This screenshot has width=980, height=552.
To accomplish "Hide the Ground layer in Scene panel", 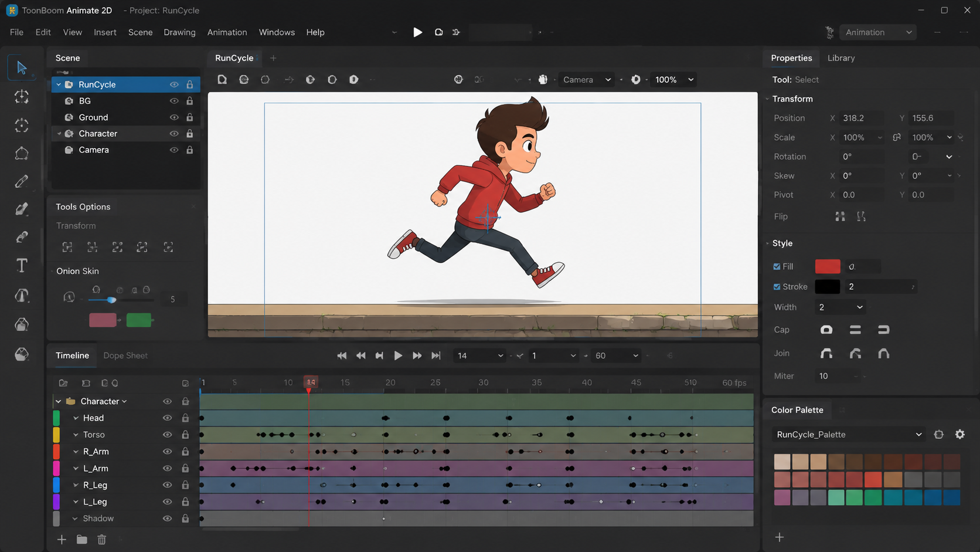I will point(174,117).
